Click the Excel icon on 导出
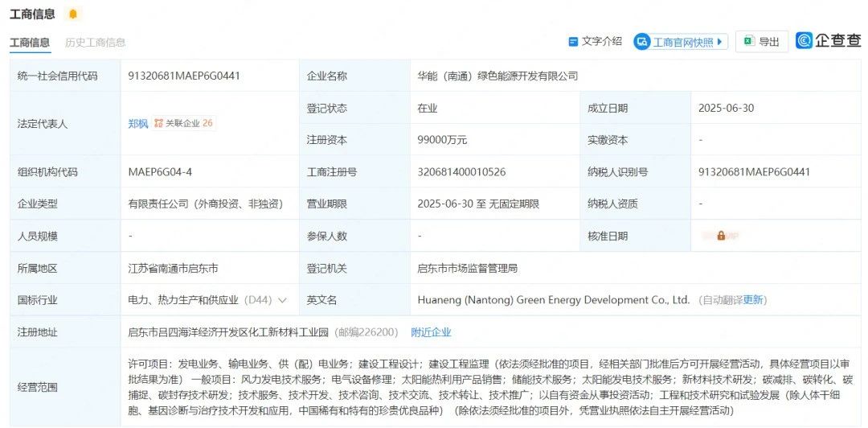868x428 pixels. click(748, 42)
